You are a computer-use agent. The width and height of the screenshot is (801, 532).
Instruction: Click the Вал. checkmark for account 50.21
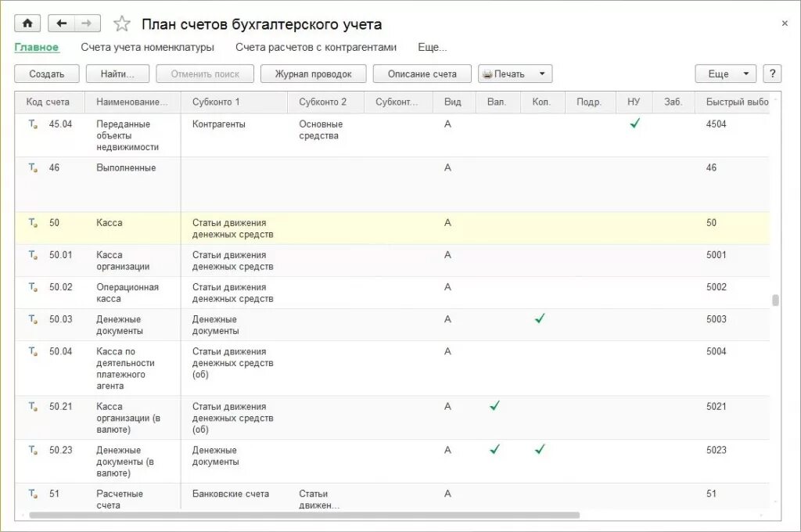pos(494,406)
